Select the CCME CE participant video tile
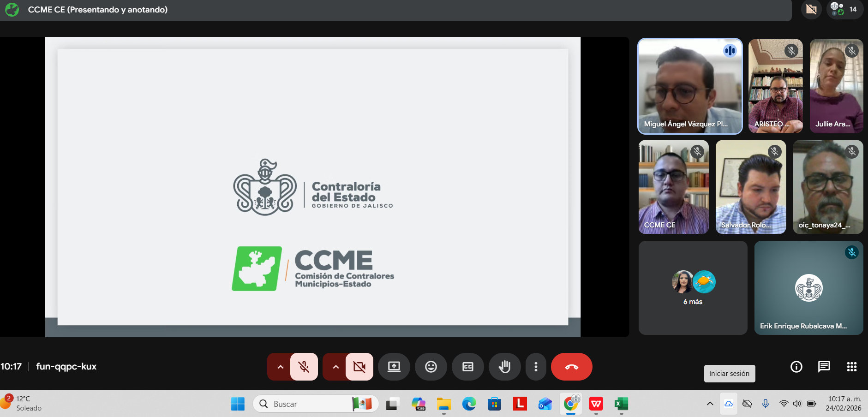Image resolution: width=868 pixels, height=417 pixels. tap(674, 187)
